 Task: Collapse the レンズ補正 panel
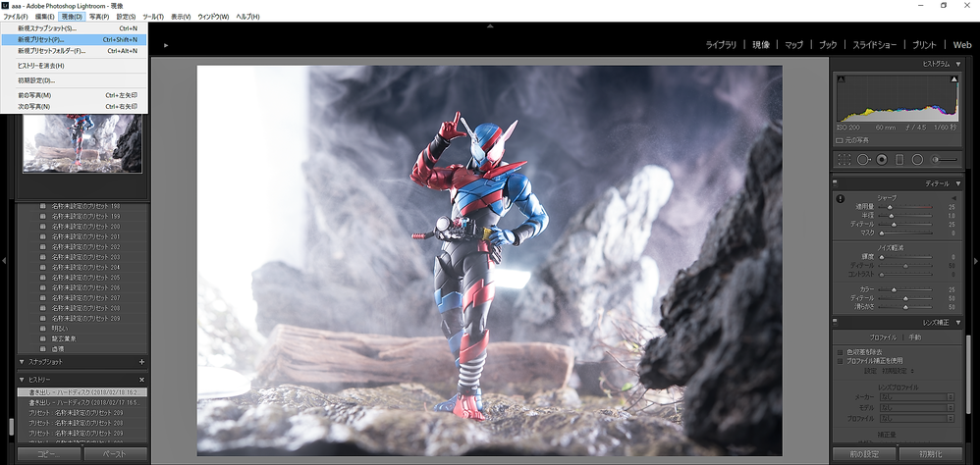click(958, 322)
